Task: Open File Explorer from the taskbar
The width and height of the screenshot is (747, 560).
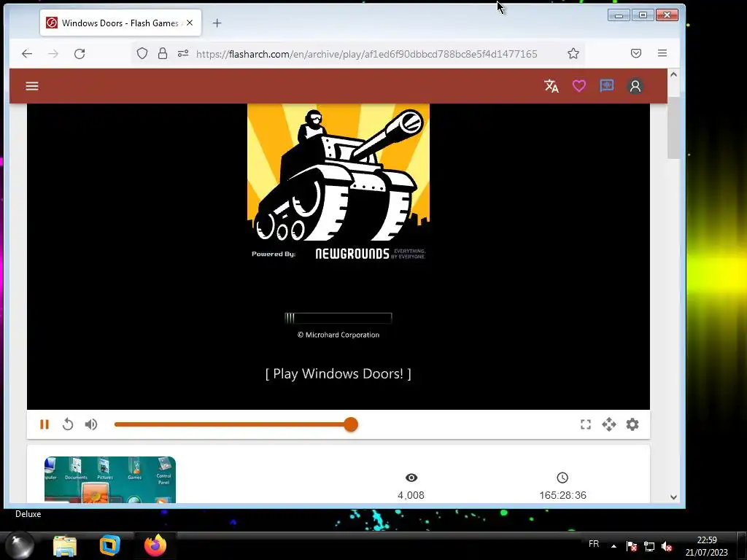Action: point(65,545)
